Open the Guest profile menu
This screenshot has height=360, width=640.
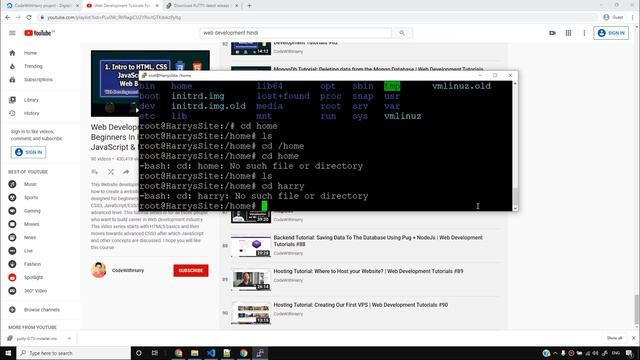pos(613,18)
